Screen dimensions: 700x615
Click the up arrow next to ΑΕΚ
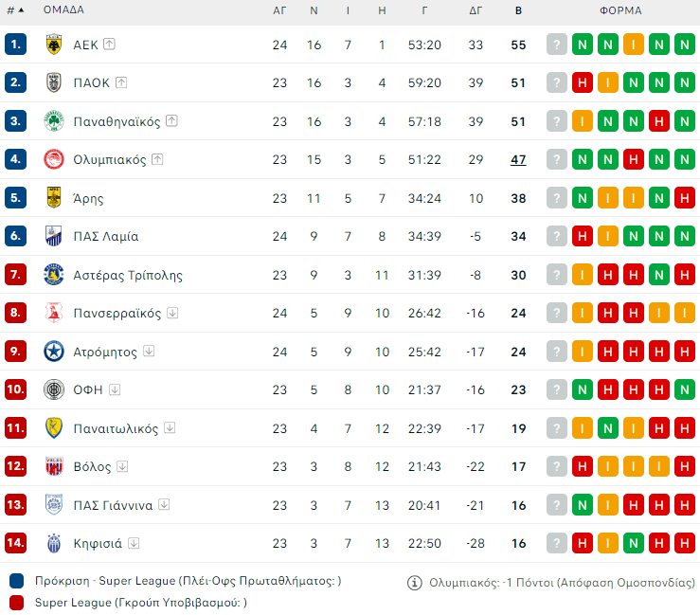coord(110,44)
